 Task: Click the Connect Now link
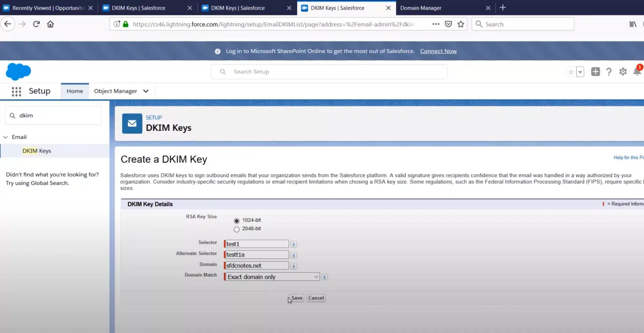tap(438, 51)
